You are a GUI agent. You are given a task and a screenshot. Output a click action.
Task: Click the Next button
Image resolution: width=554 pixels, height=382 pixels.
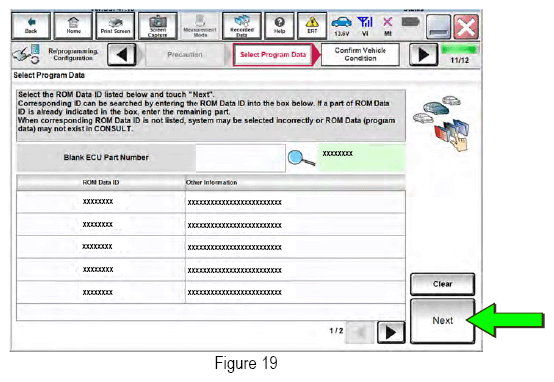[442, 321]
